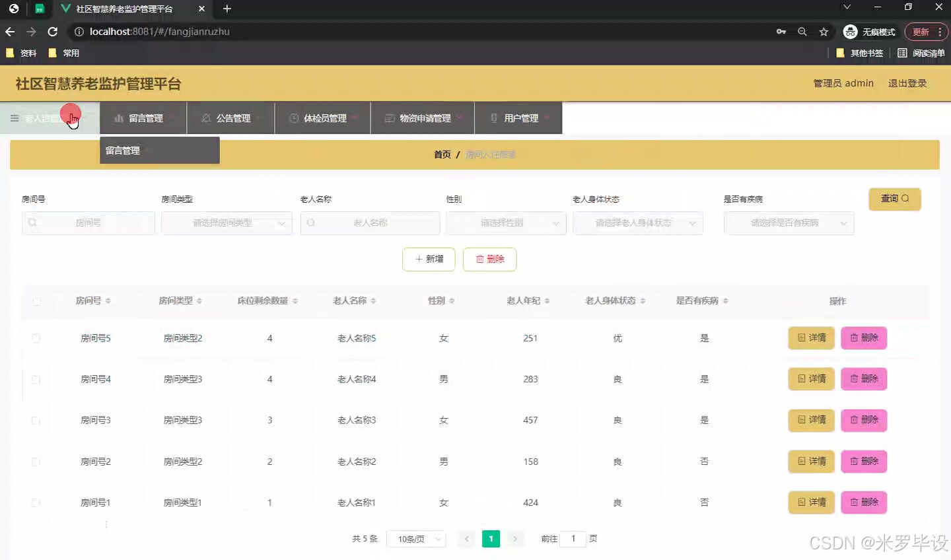Go to the previous page arrow in pagination

pyautogui.click(x=467, y=539)
